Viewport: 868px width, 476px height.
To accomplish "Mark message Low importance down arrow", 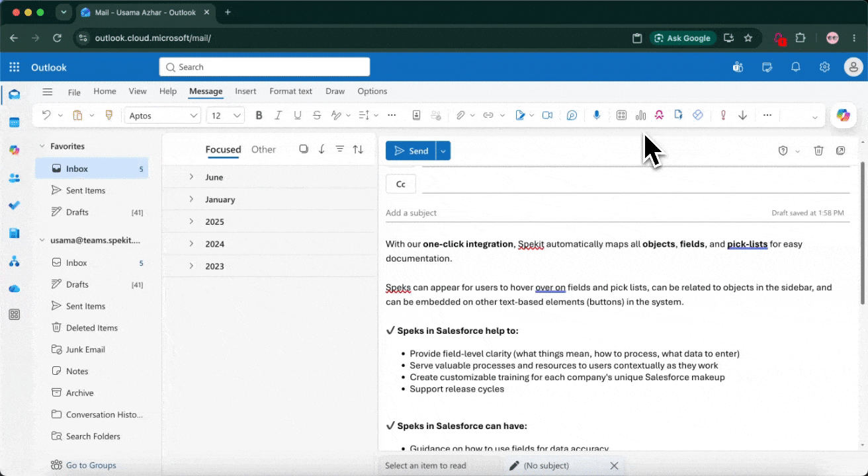I will click(x=743, y=116).
